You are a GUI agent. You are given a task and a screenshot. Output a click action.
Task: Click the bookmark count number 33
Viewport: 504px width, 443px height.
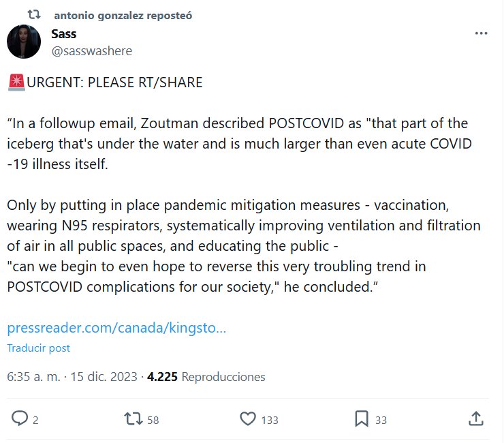pos(381,420)
